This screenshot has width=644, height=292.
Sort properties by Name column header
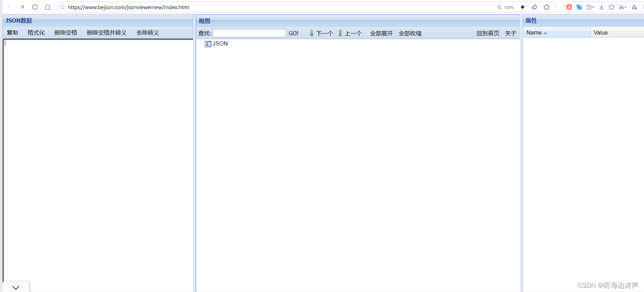tap(557, 32)
